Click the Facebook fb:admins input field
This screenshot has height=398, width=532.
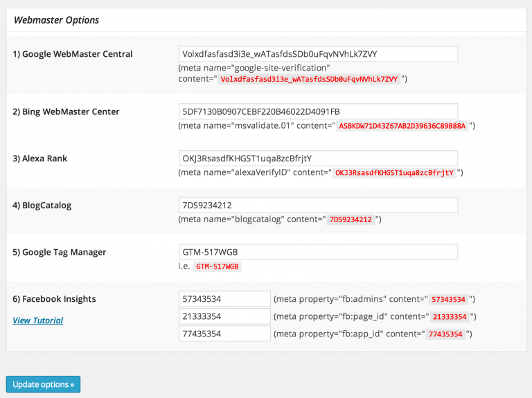pos(224,299)
